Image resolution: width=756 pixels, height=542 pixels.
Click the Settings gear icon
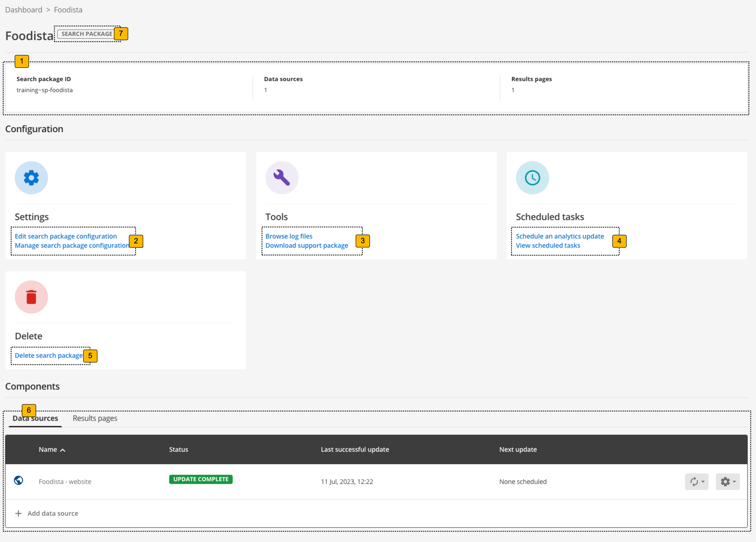pos(31,178)
